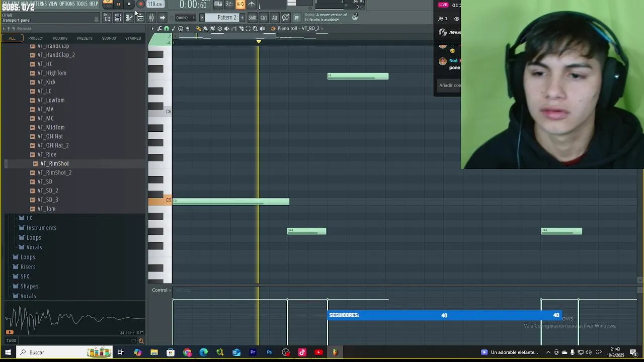Toggle the red record button

click(140, 4)
